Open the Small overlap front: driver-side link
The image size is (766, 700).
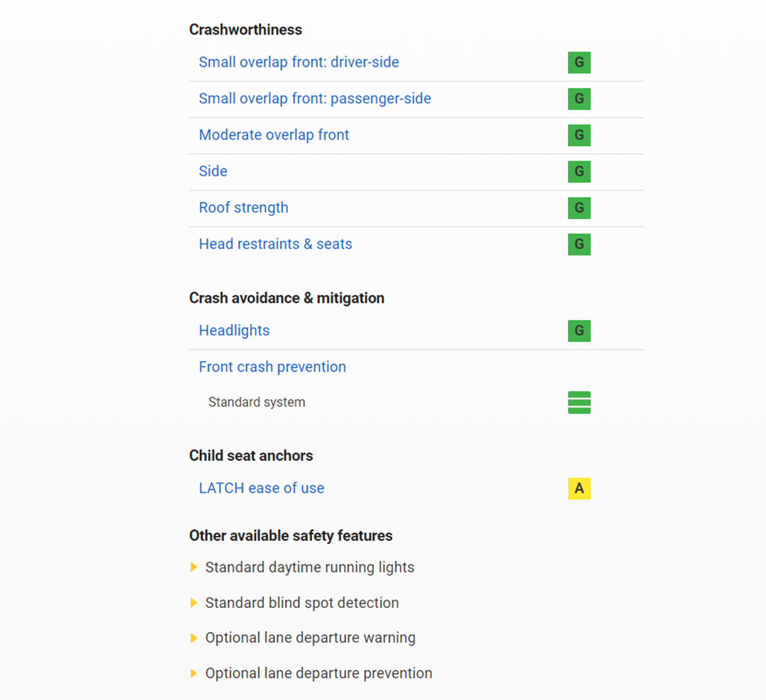click(x=299, y=62)
